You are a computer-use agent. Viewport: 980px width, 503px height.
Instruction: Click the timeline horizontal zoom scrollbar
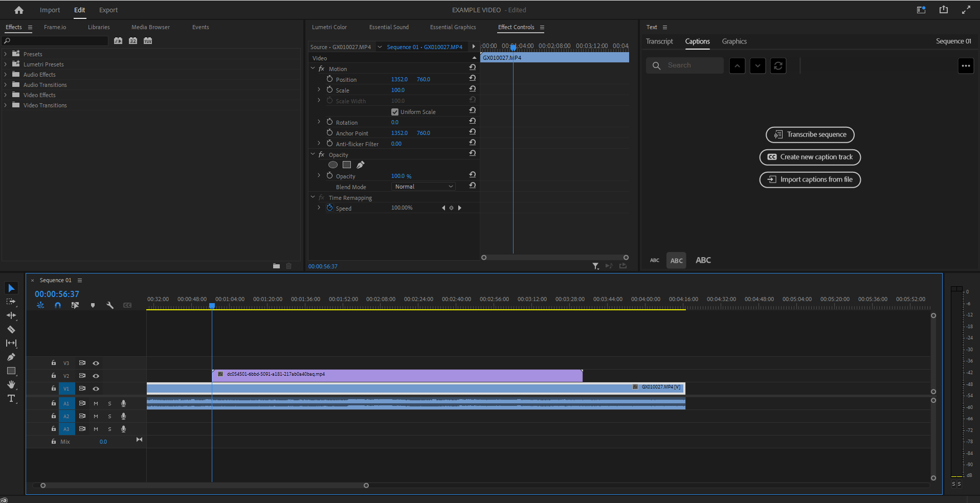click(x=205, y=486)
